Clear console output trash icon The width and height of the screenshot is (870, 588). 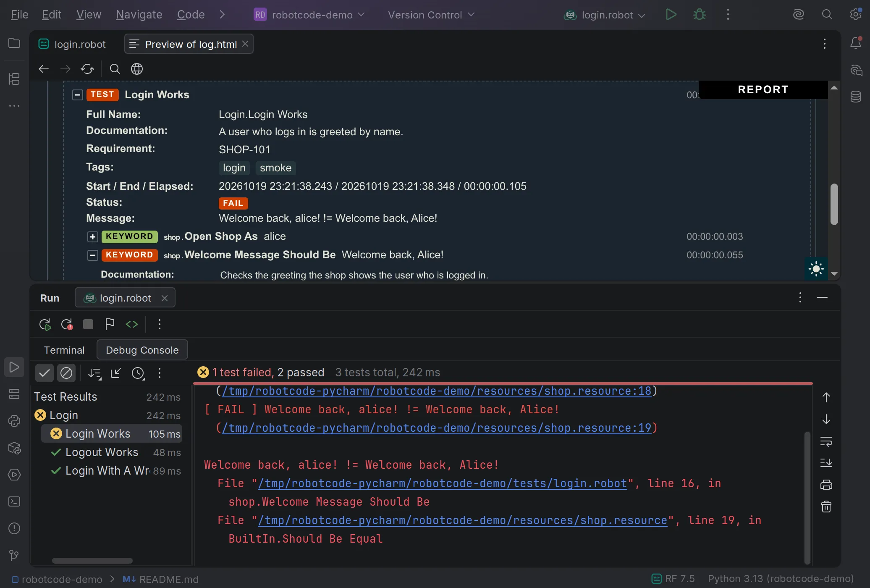click(826, 507)
